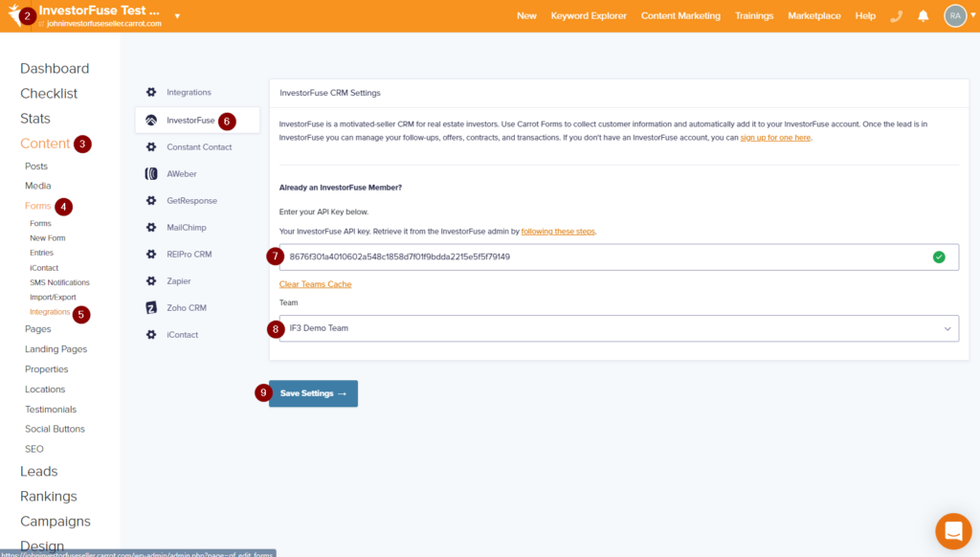The height and width of the screenshot is (557, 980).
Task: Expand the site switcher dropdown arrow
Action: tap(177, 16)
